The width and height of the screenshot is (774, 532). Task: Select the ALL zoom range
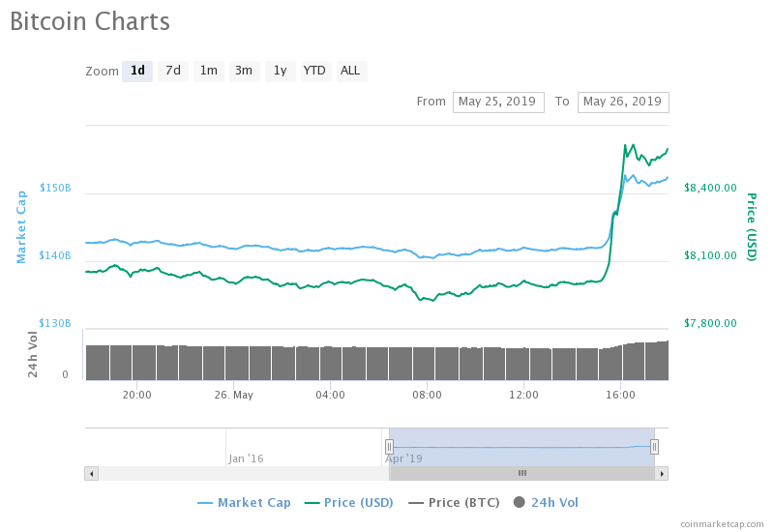coord(350,71)
